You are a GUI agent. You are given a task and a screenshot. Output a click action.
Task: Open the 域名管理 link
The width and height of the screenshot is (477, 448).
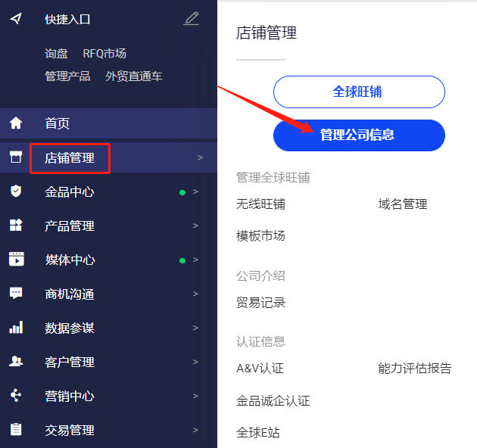click(403, 204)
